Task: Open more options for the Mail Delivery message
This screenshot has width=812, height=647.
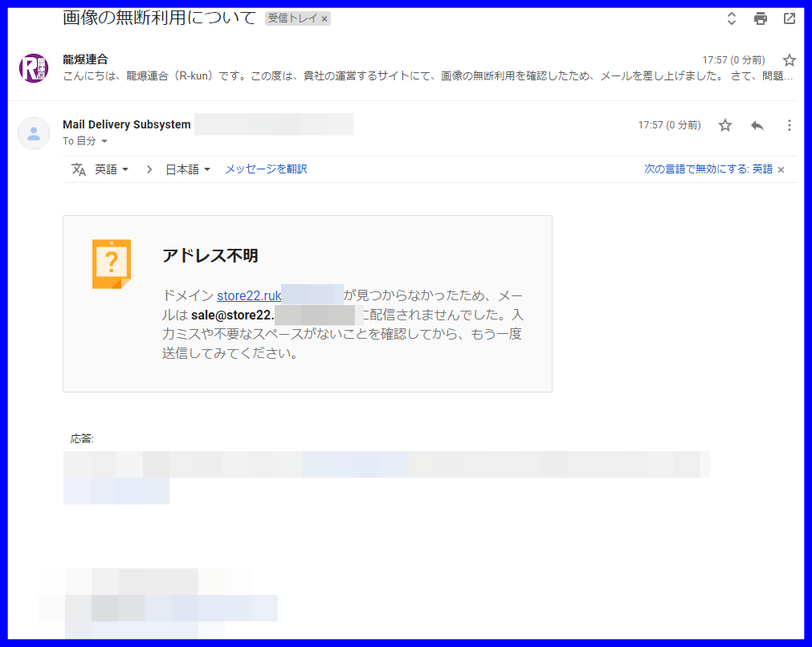Action: tap(789, 125)
